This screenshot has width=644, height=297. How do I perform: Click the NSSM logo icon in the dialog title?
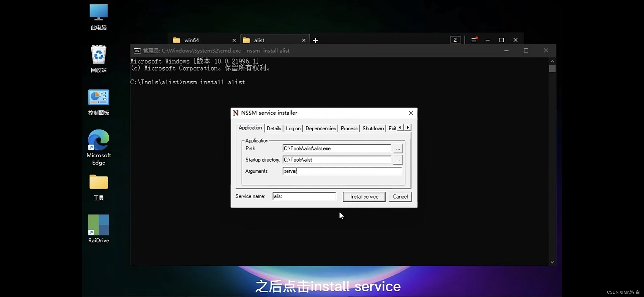[x=236, y=113]
